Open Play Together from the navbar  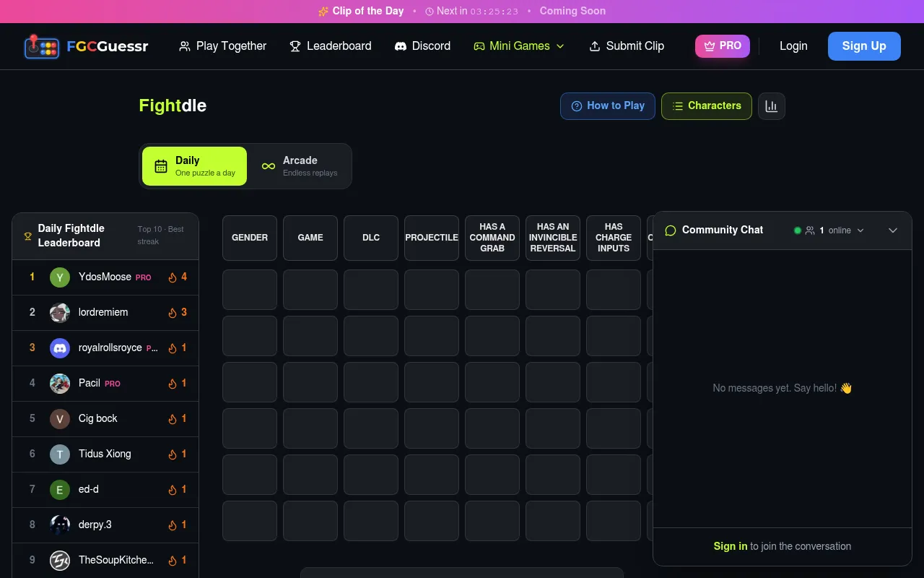click(223, 46)
